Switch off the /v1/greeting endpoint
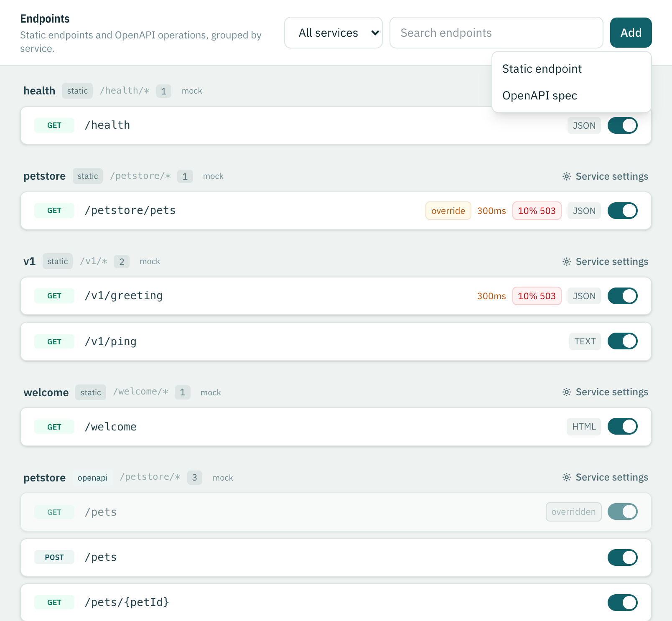The width and height of the screenshot is (672, 621). 622,296
